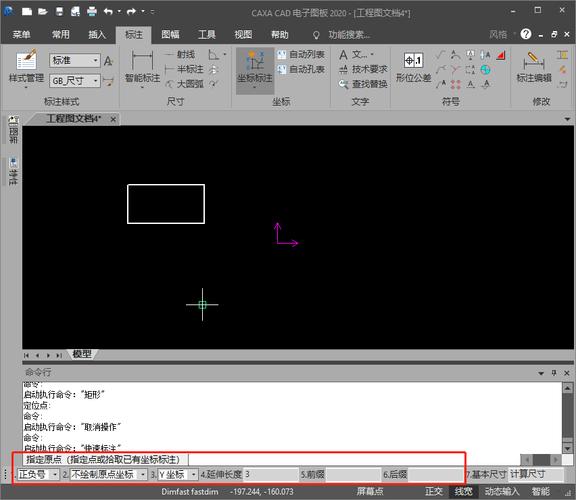Click the undo arrow icon

click(x=108, y=12)
